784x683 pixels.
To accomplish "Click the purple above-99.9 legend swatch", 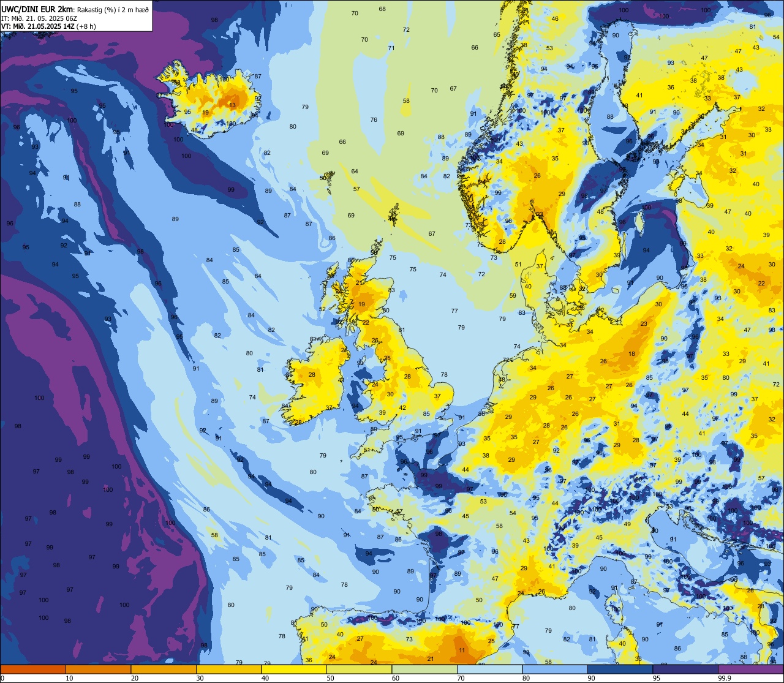I will (x=750, y=669).
